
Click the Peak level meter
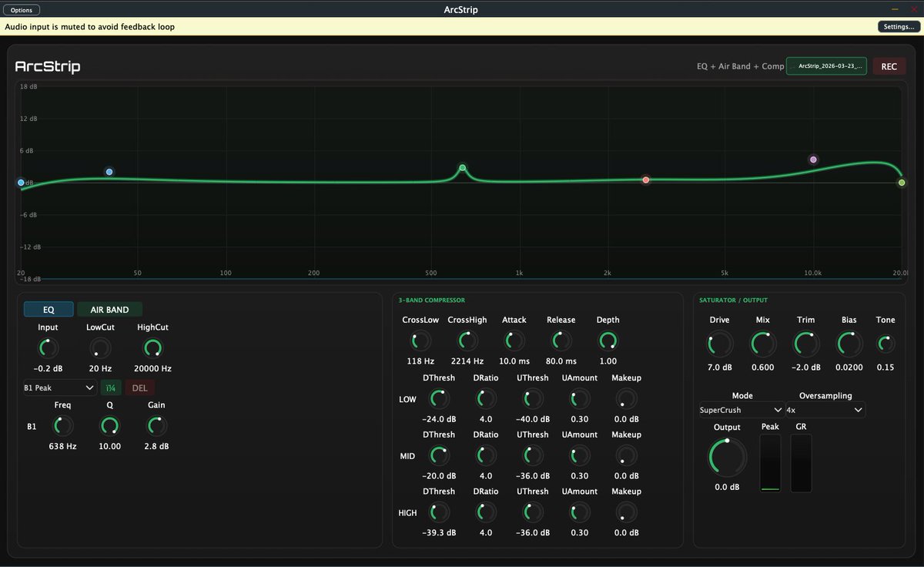click(770, 463)
